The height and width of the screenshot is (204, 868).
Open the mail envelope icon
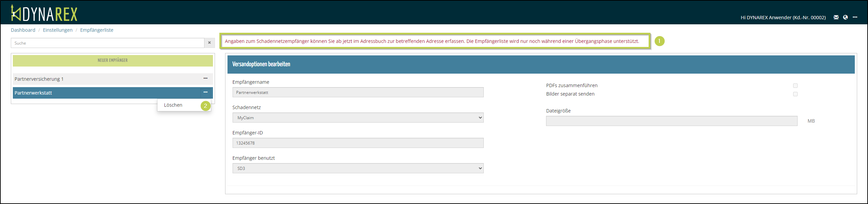point(836,17)
